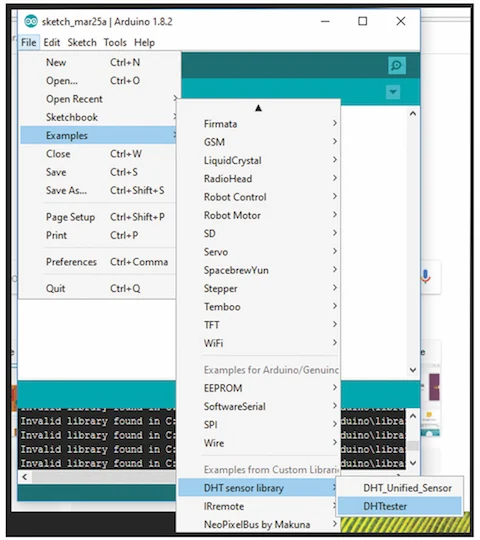Open the DHT_Unified_Sensor example sketch

point(400,488)
